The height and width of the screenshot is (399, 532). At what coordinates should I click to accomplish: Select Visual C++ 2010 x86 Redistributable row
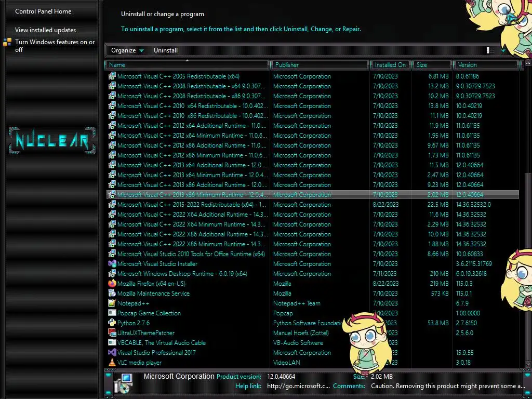(313, 115)
